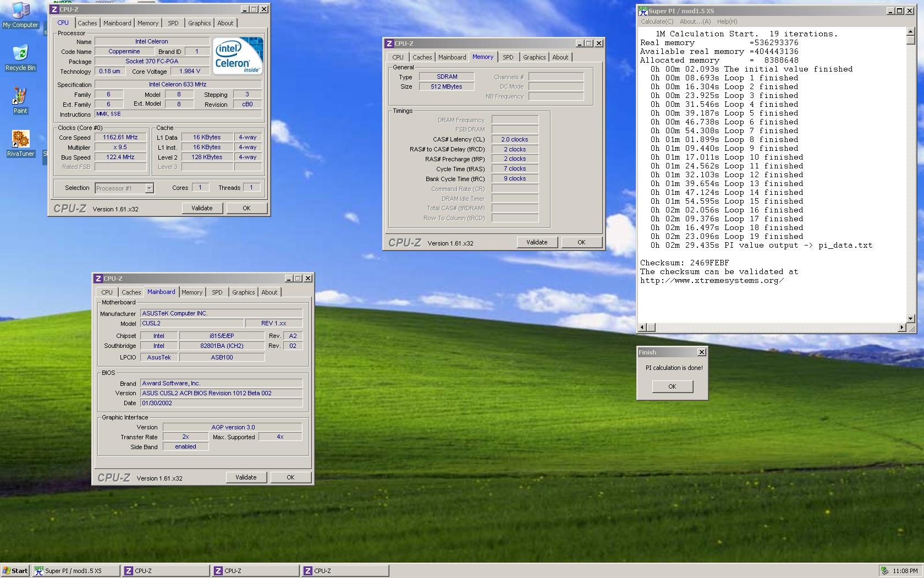Click OK in the CPU tab window
Viewport: 924px width, 578px height.
[246, 208]
